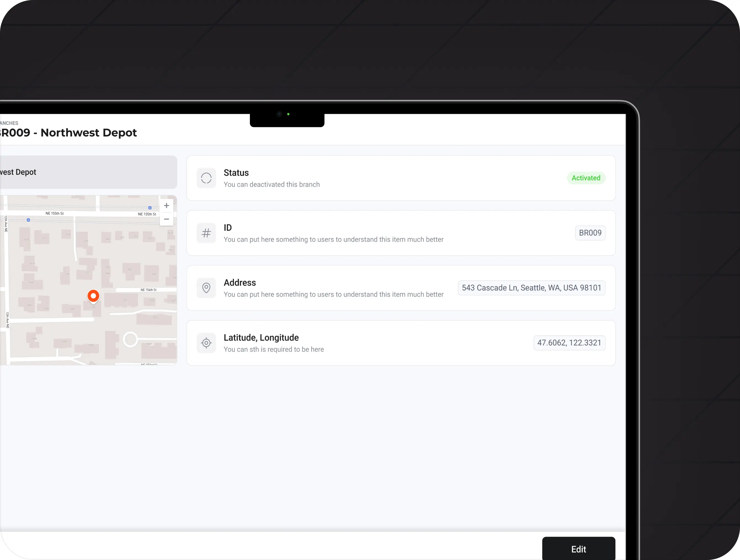
Task: Click the orange map location marker
Action: coord(93,296)
